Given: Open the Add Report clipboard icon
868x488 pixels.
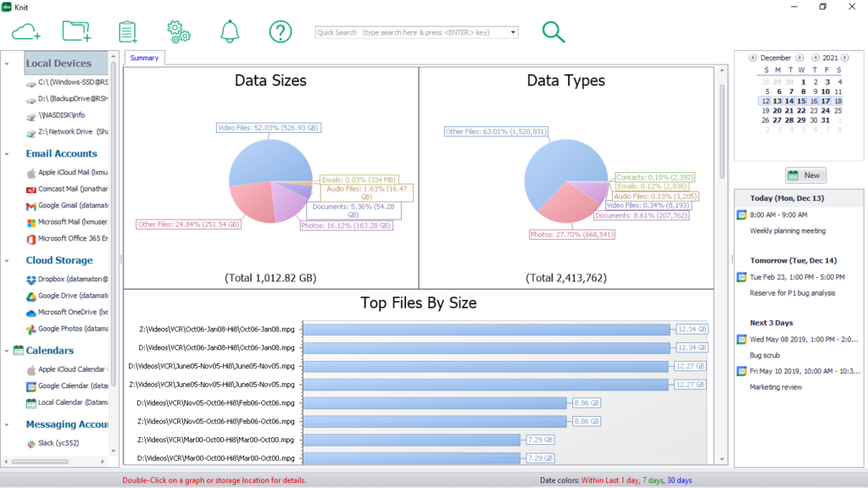Looking at the screenshot, I should (127, 30).
